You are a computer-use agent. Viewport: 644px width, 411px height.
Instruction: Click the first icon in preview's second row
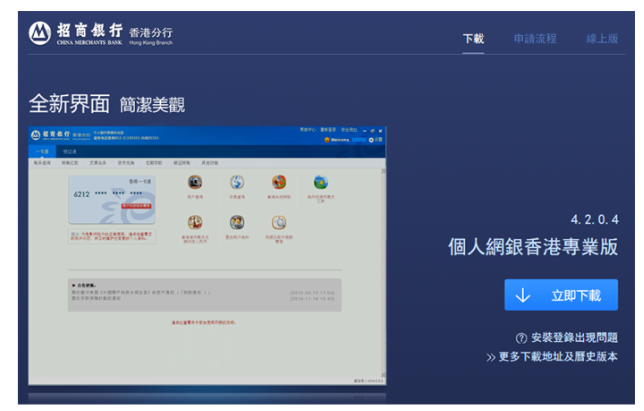click(x=195, y=223)
